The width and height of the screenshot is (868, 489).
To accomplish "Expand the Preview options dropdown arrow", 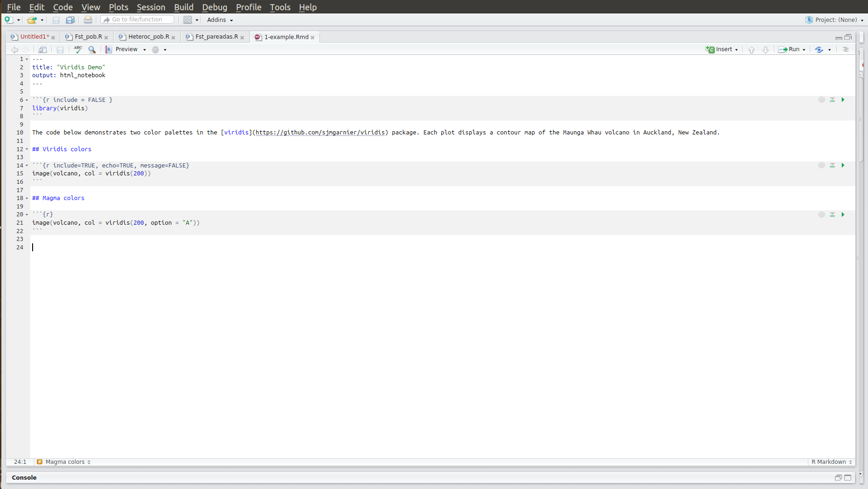I will [144, 50].
